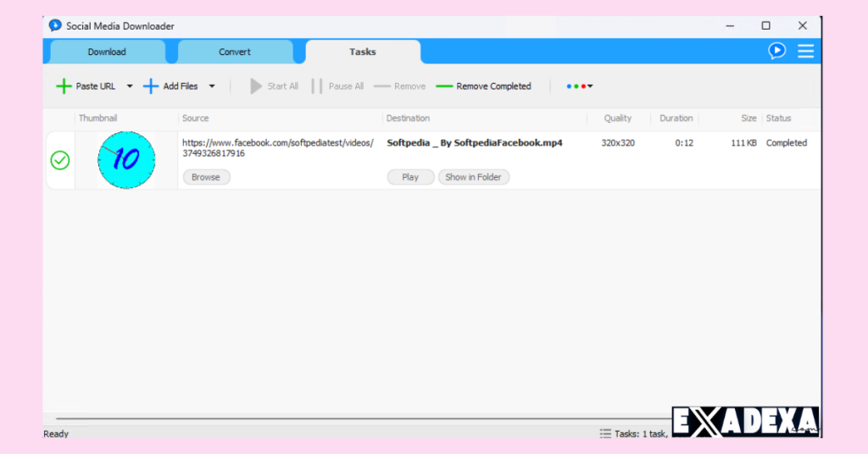Click the green plus Paste URL icon
868x454 pixels.
[x=64, y=86]
